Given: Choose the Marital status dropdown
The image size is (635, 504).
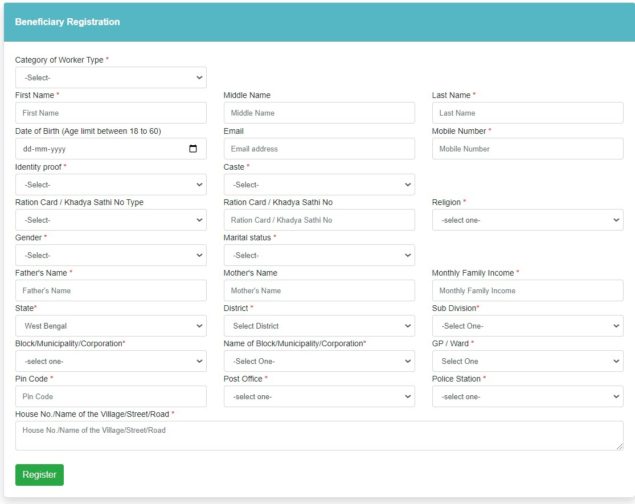Looking at the screenshot, I should 318,255.
